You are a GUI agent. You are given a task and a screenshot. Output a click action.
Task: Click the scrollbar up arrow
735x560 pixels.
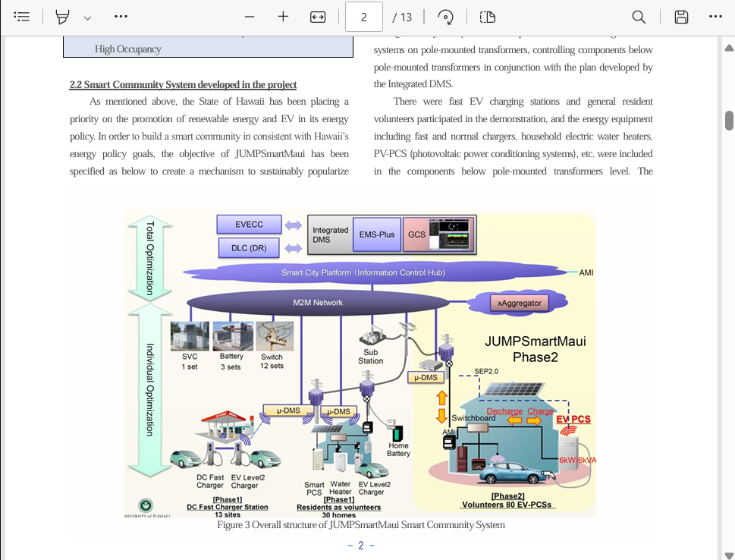point(729,48)
